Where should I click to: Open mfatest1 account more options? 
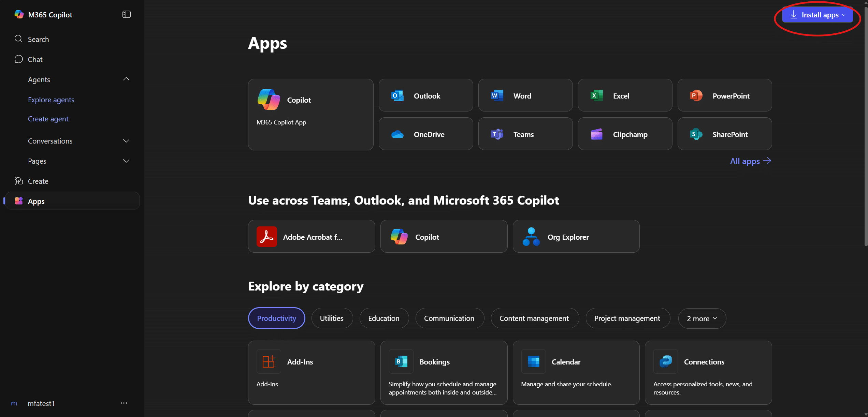point(124,403)
